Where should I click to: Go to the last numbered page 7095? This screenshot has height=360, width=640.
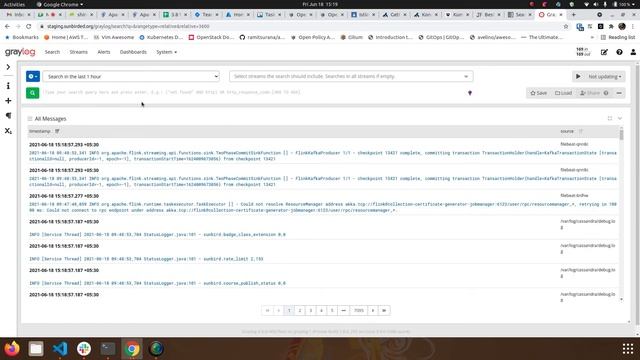tap(359, 311)
